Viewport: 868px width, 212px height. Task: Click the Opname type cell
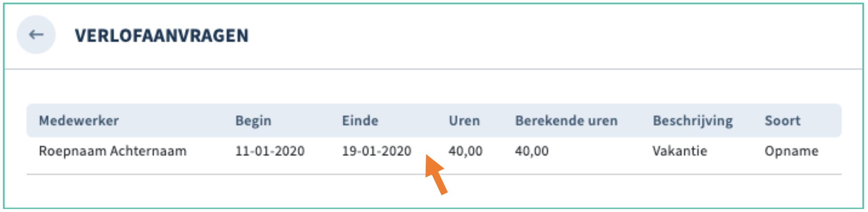792,151
